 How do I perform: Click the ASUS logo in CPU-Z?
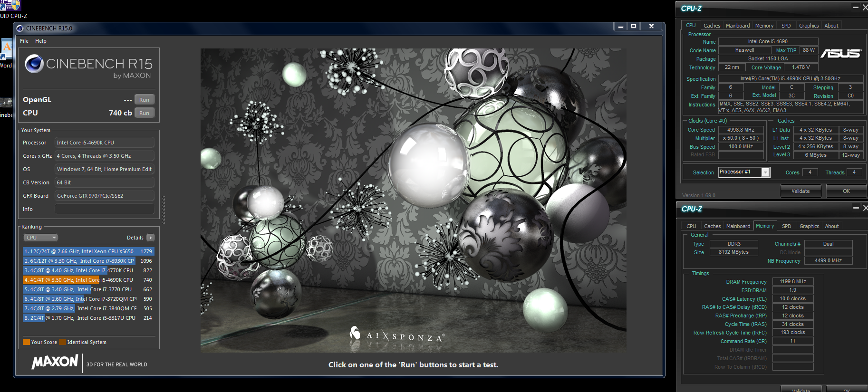pos(841,53)
